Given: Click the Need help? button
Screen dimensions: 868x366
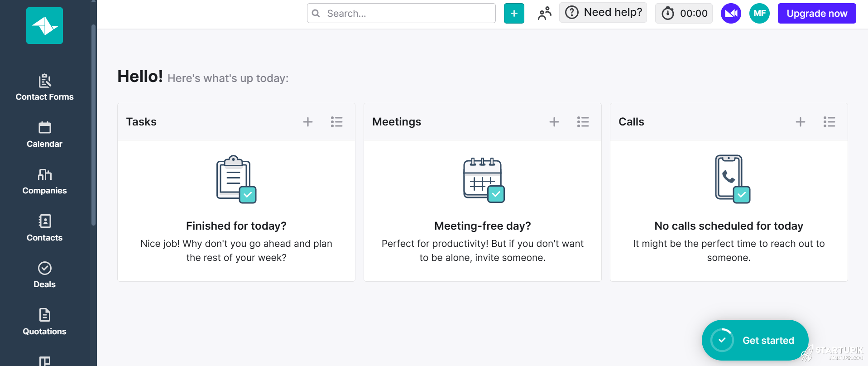Looking at the screenshot, I should point(603,13).
